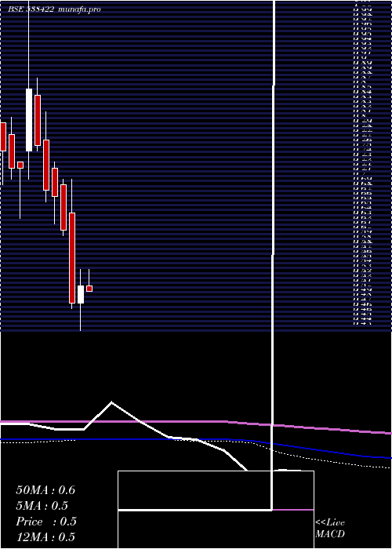Click the Price : 0.5 legend entry
Viewport: 392px width, 549px height.
click(x=45, y=522)
